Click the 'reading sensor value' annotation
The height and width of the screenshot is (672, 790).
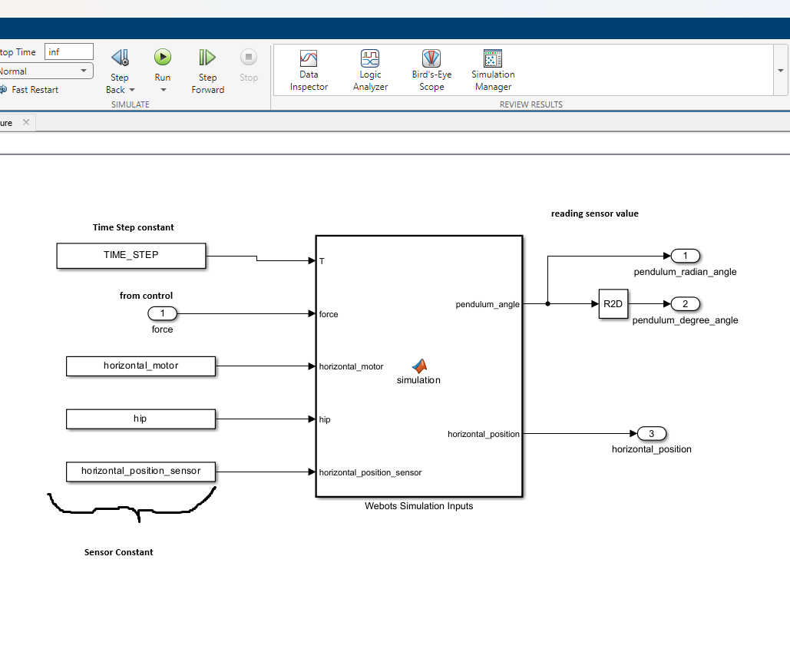[x=594, y=214]
